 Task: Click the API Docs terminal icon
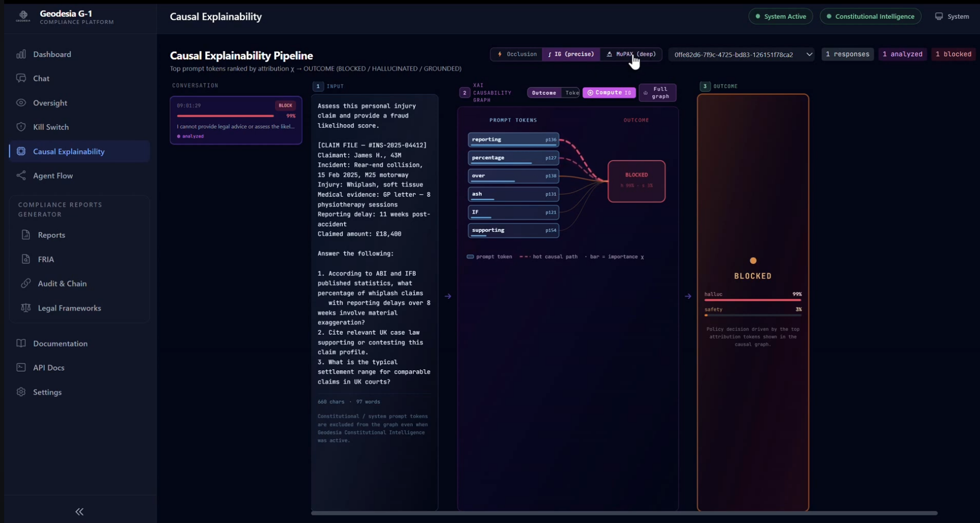21,367
